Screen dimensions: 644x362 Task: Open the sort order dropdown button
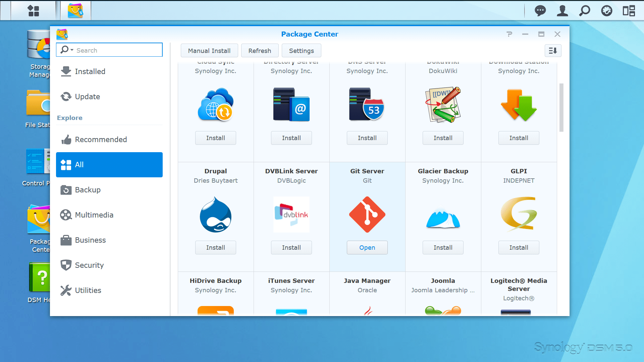pos(553,51)
